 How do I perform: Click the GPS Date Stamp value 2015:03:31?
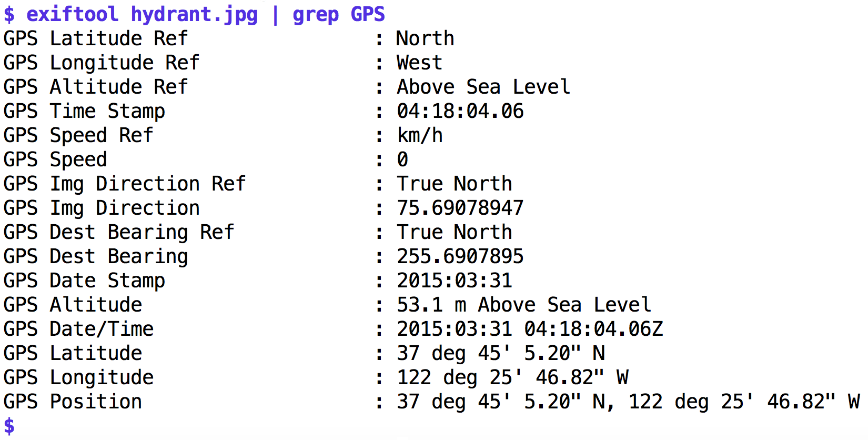pyautogui.click(x=455, y=281)
